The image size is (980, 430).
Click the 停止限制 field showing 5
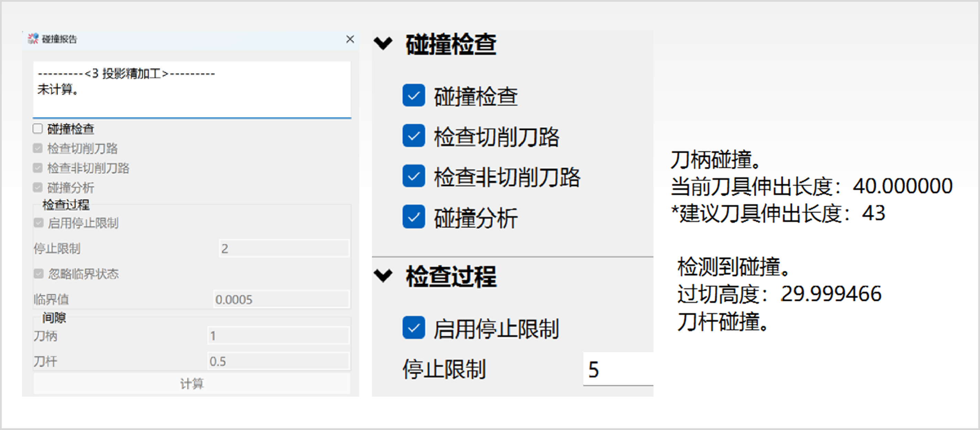pos(618,369)
